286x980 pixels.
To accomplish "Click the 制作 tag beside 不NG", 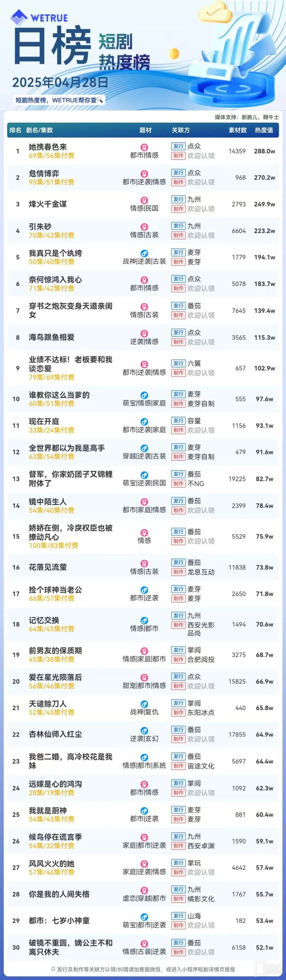I will coord(178,484).
